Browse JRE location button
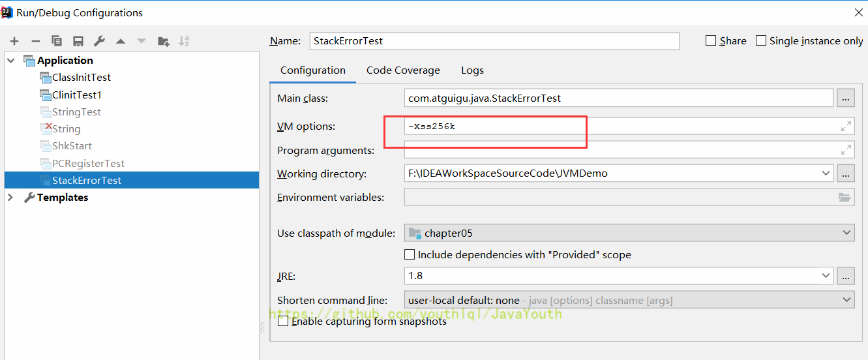This screenshot has height=360, width=868. click(x=846, y=276)
